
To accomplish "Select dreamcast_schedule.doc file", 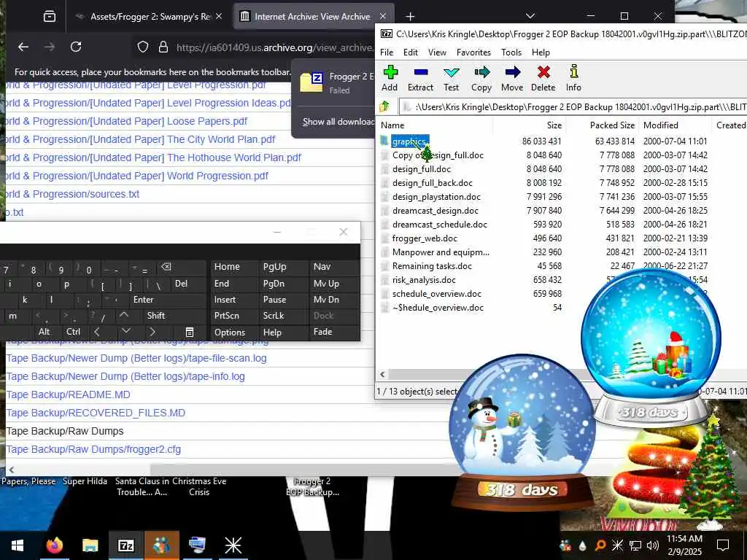I will [x=439, y=225].
